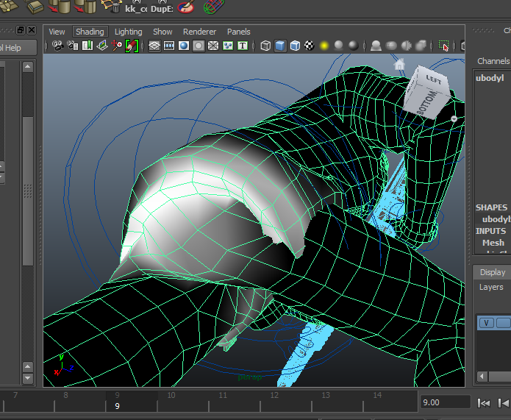Toggle layer visibility V box
The height and width of the screenshot is (420, 511).
486,323
